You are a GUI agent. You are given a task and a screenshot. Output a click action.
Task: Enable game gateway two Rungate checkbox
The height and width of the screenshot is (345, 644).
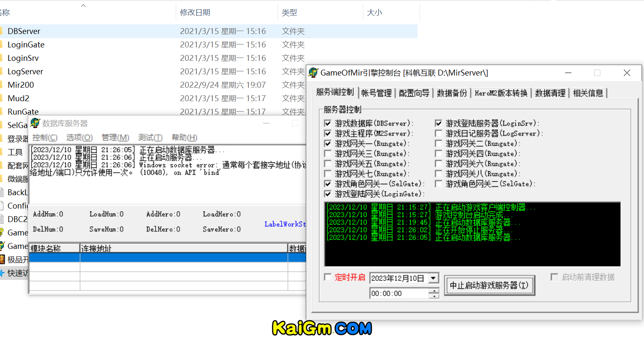tap(438, 144)
